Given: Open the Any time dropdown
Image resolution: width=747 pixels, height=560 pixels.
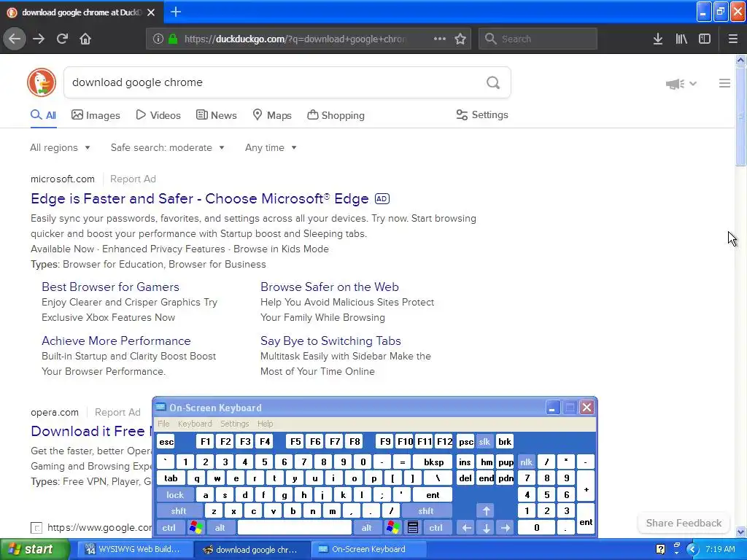Looking at the screenshot, I should tap(271, 147).
